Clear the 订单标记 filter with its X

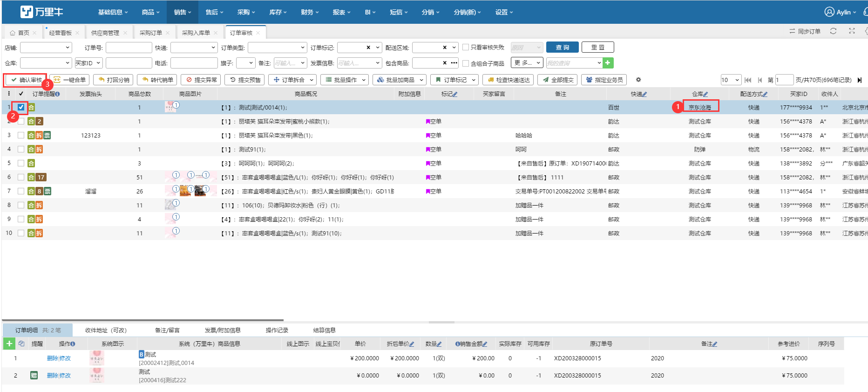(x=368, y=47)
